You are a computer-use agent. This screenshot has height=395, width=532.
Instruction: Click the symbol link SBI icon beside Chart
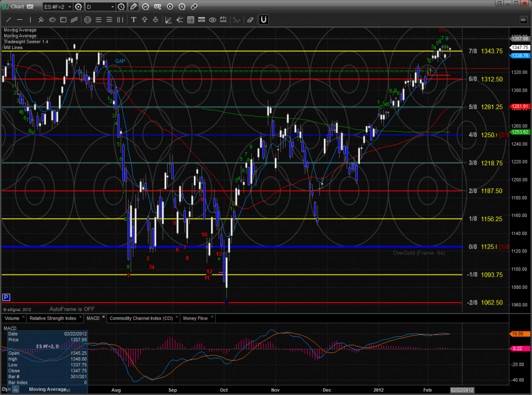click(x=30, y=7)
